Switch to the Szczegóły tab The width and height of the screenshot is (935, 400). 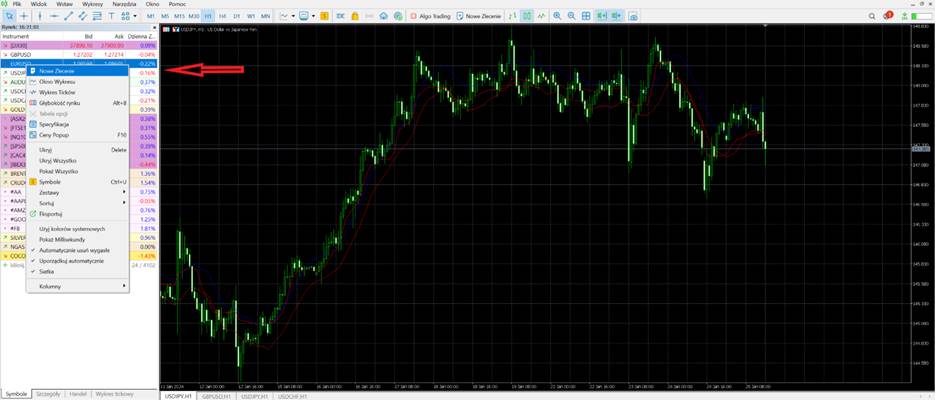coord(48,394)
